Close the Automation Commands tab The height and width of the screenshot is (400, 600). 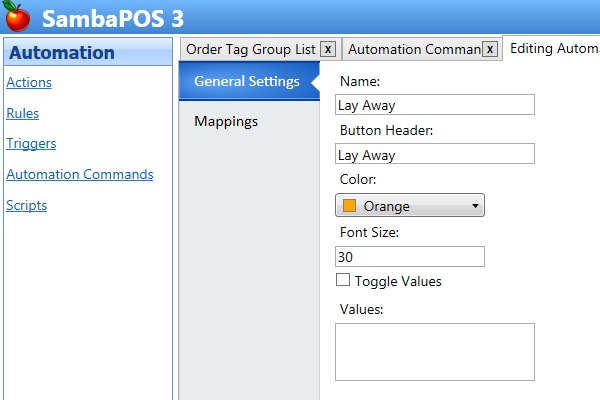pyautogui.click(x=490, y=49)
